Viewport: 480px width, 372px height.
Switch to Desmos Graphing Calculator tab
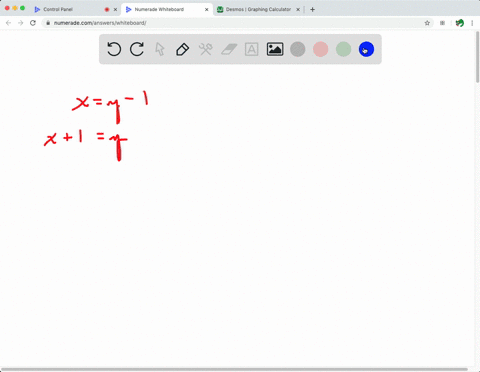tap(258, 9)
